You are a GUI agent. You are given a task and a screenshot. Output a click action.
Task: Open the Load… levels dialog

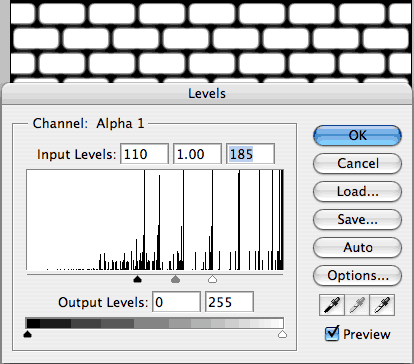357,191
